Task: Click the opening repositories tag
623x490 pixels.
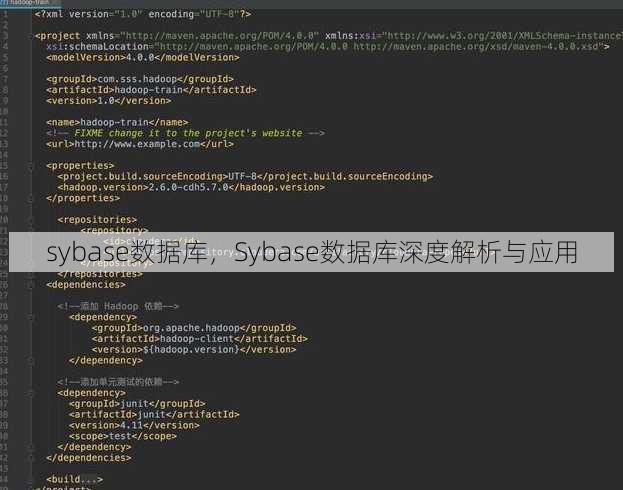Action: 97,220
